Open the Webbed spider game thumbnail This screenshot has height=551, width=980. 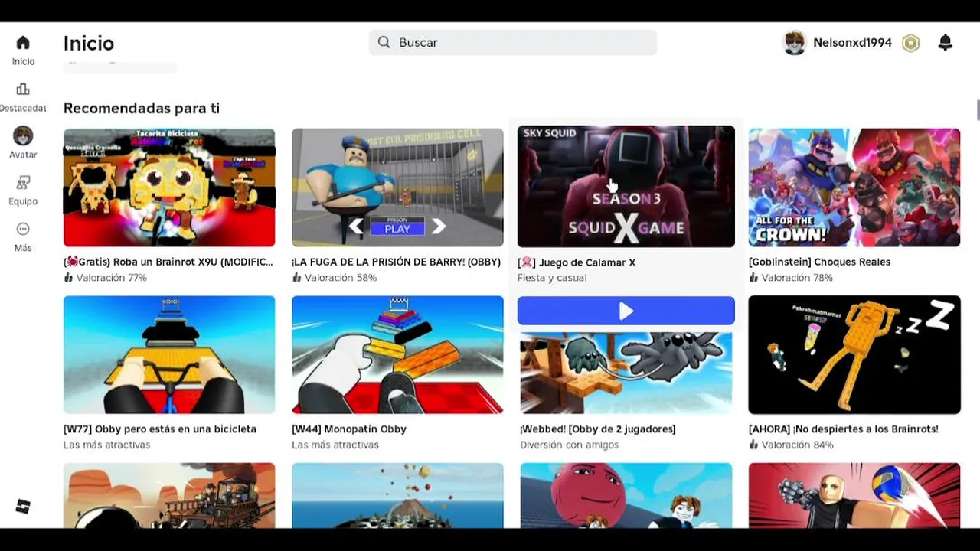coord(626,373)
